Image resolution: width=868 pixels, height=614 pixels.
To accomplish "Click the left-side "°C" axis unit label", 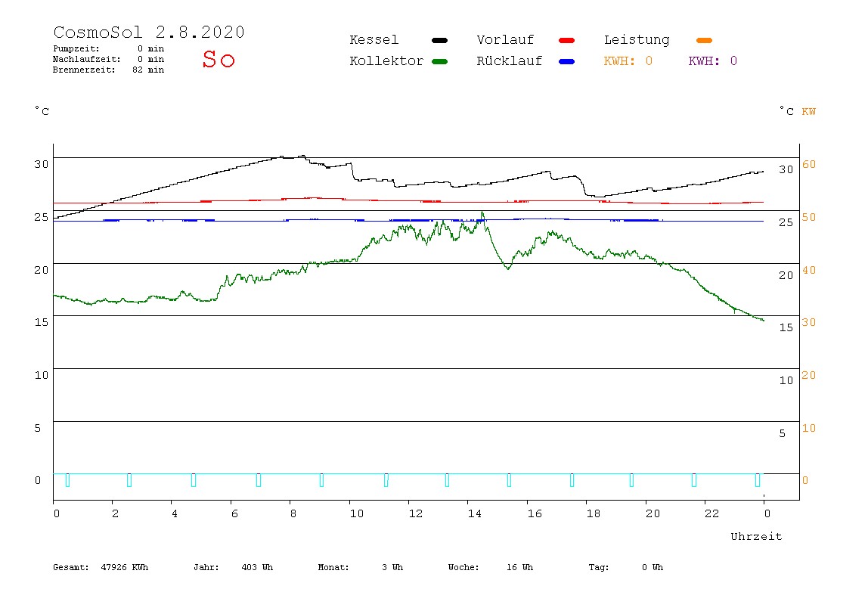I will [42, 110].
